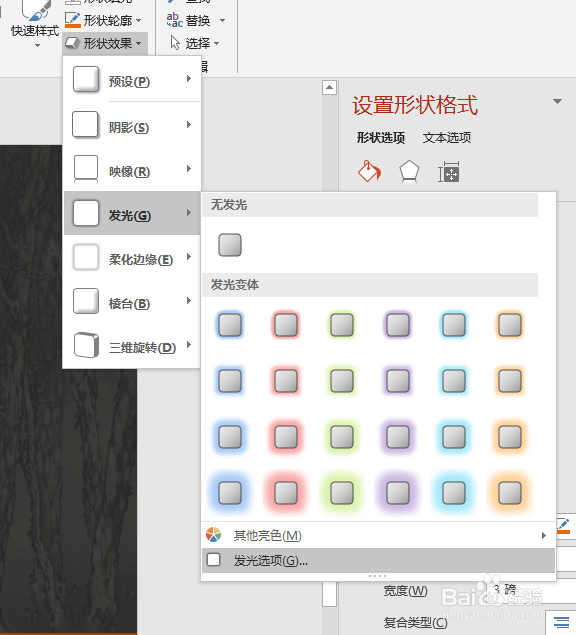Screen dimensions: 576x635
Task: Open the 棱台(B) submenu
Action: (132, 302)
